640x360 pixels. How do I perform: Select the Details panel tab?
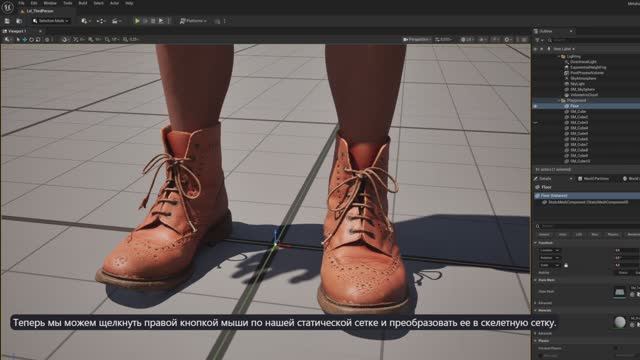point(545,179)
